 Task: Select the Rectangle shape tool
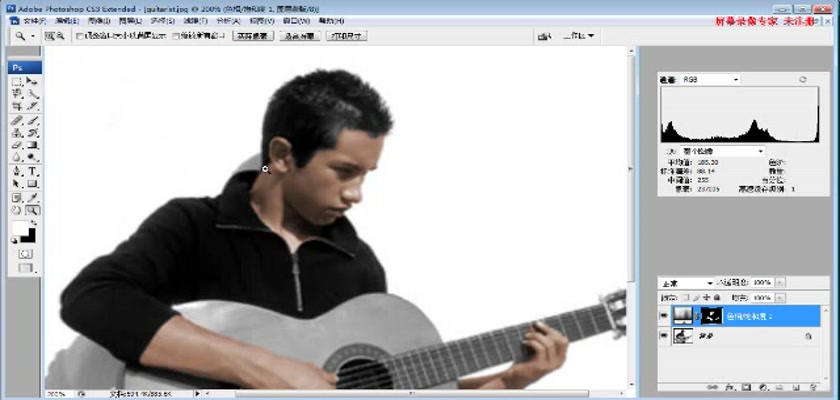point(32,184)
